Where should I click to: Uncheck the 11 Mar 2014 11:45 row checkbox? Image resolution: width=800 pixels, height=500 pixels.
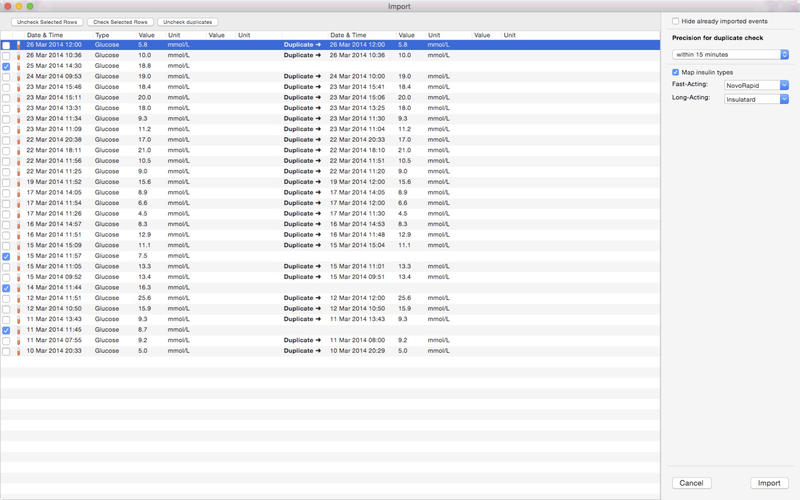click(x=6, y=330)
